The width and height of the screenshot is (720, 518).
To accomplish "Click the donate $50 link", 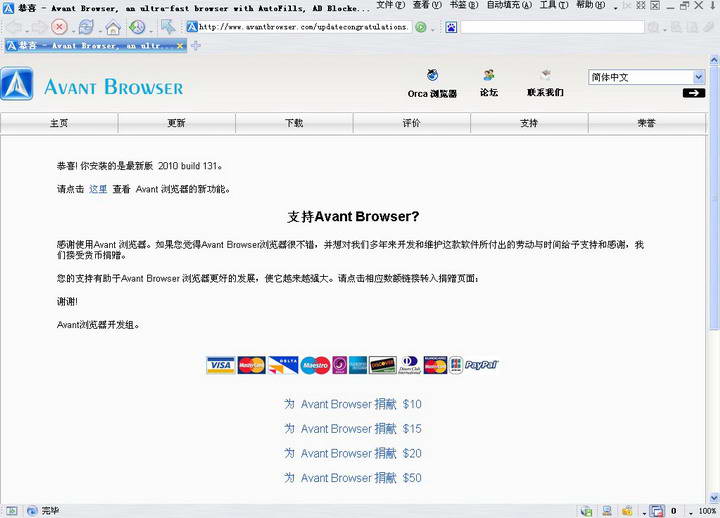I will pos(353,478).
